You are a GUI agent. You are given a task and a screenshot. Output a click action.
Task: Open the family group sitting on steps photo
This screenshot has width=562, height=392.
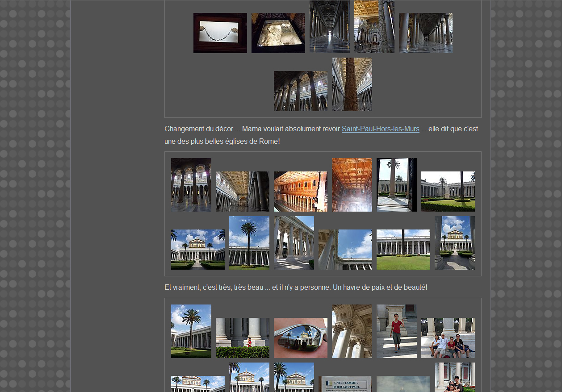(448, 338)
